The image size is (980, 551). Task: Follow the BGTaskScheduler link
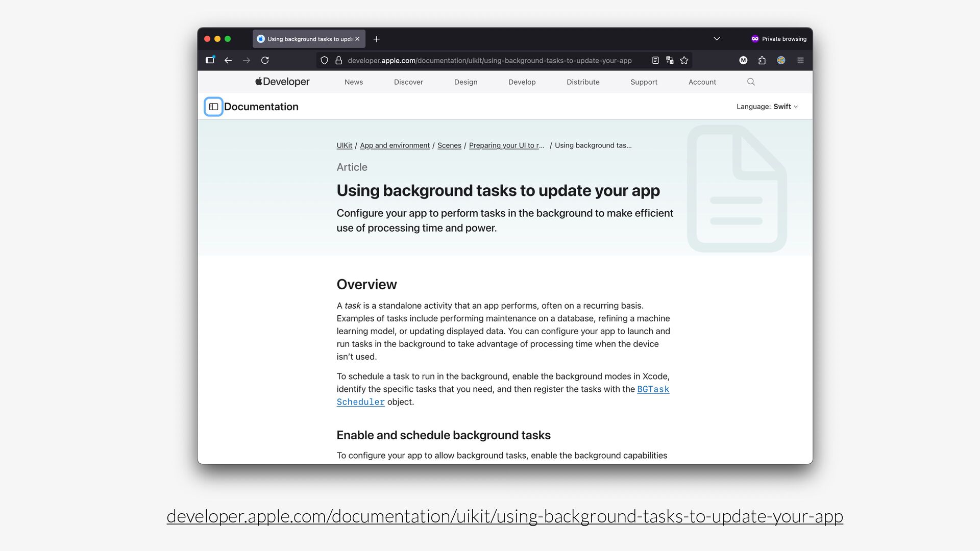click(653, 389)
